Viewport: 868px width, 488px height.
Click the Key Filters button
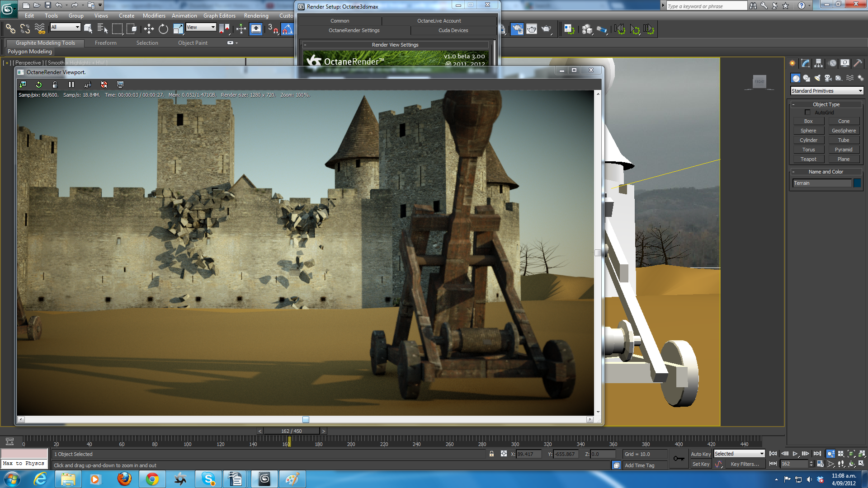point(745,464)
